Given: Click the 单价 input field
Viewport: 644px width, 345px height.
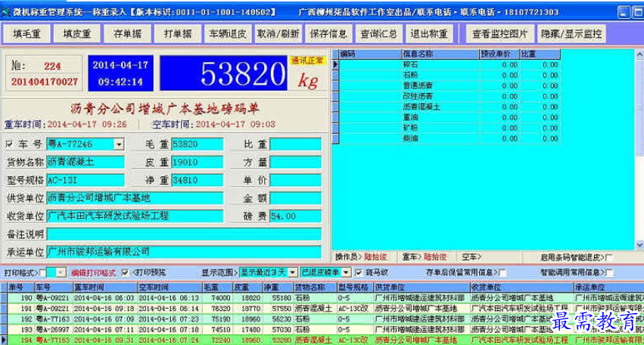Looking at the screenshot, I should coord(295,180).
